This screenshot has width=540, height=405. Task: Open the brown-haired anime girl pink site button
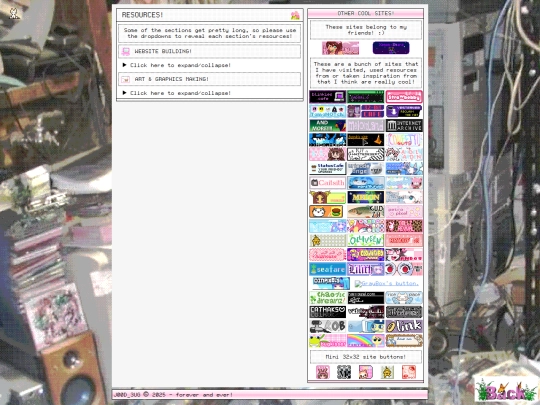click(328, 154)
